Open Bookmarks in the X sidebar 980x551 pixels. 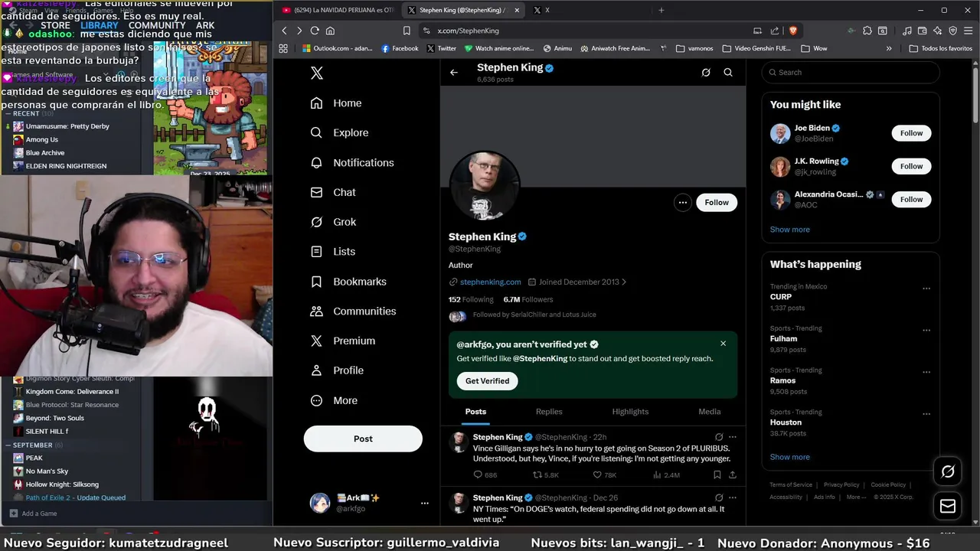(x=348, y=282)
